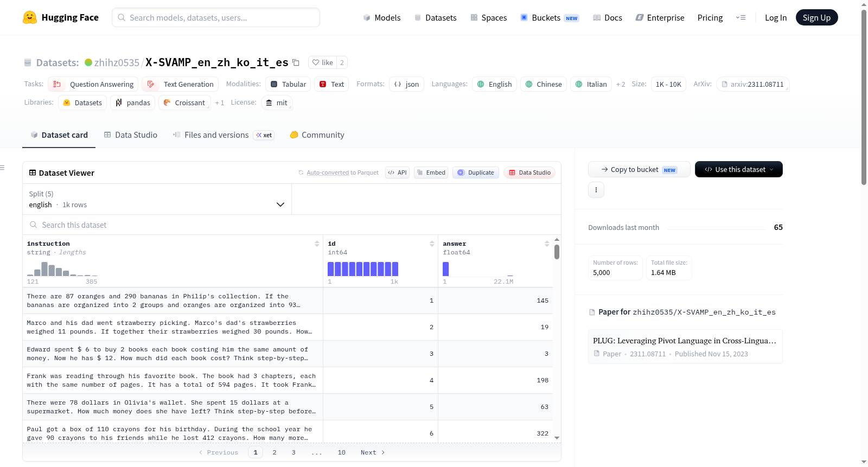Click the answer column histogram
This screenshot has width=868, height=467.
pos(478,269)
